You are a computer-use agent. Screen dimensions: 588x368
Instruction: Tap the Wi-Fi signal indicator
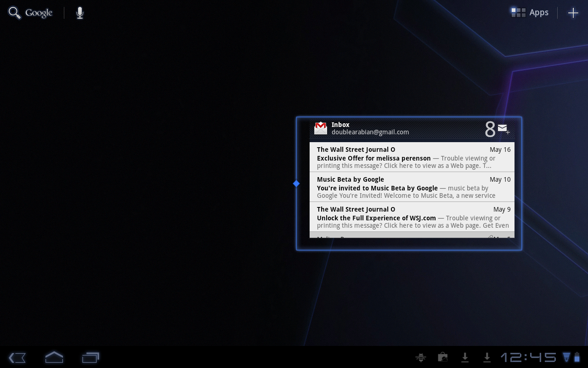(x=566, y=357)
